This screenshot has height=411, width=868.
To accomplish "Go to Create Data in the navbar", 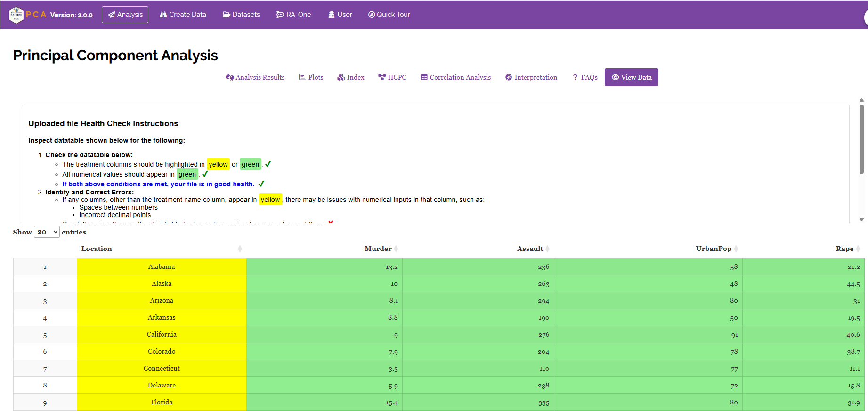I will click(x=183, y=15).
